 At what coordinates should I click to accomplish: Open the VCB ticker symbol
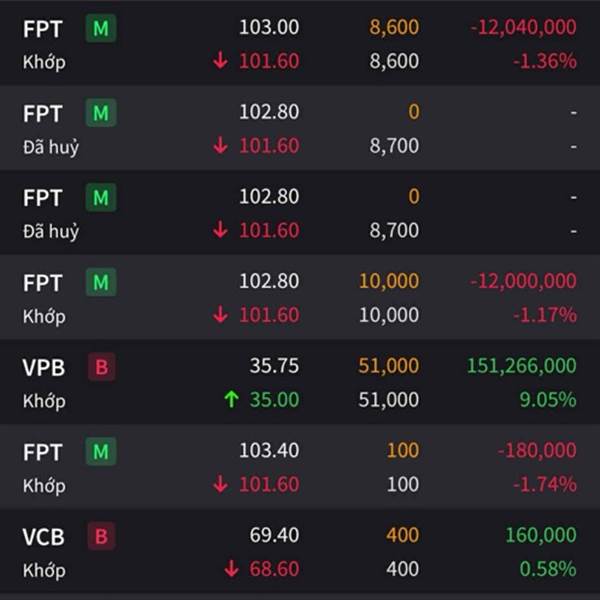(x=43, y=537)
